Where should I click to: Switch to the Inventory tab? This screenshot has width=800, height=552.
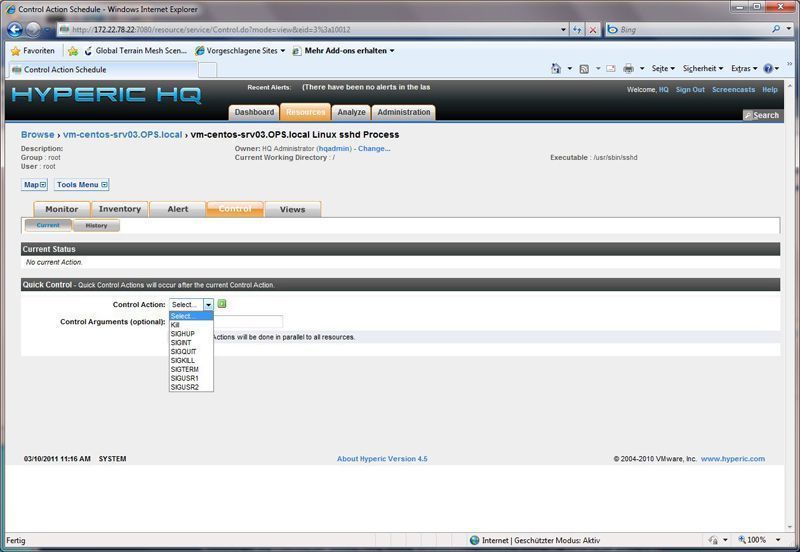click(x=119, y=209)
